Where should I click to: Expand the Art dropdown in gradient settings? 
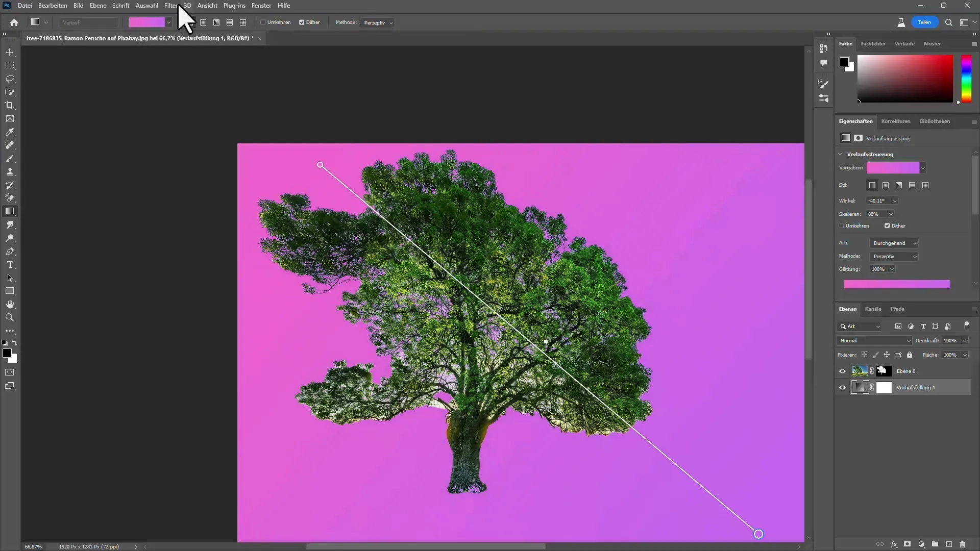(913, 242)
